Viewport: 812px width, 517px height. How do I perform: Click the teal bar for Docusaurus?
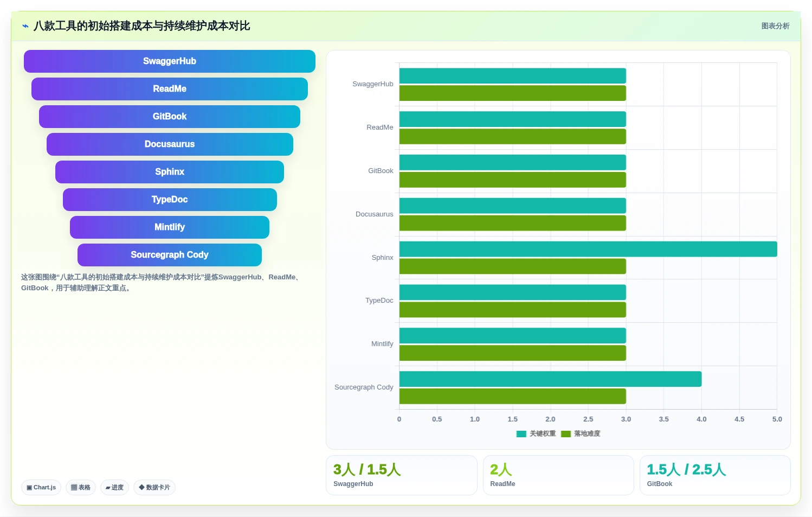pyautogui.click(x=513, y=206)
